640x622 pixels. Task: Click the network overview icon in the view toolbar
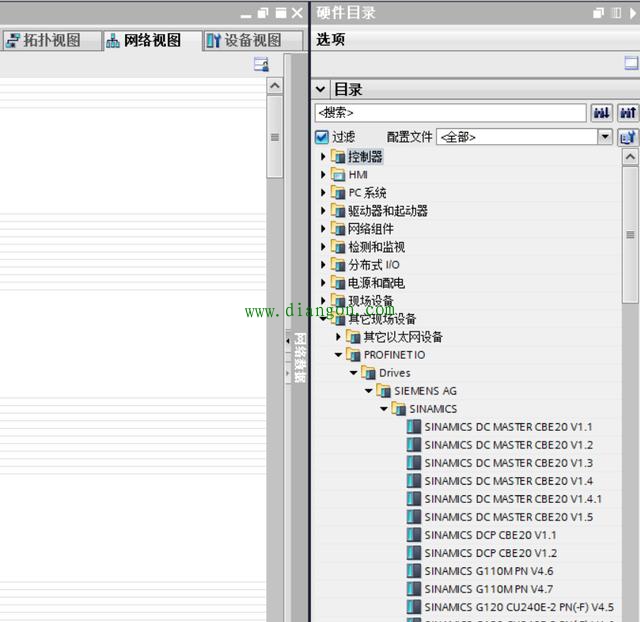pyautogui.click(x=261, y=65)
